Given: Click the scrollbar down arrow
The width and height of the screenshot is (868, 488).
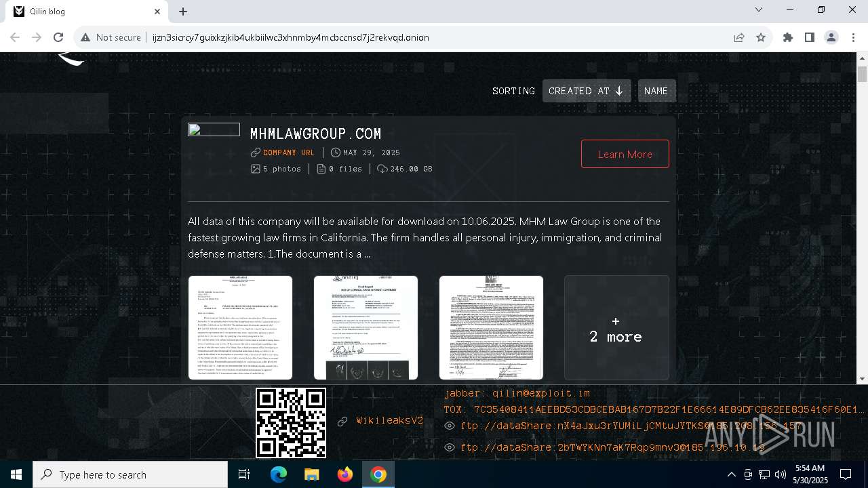Looking at the screenshot, I should pyautogui.click(x=862, y=379).
